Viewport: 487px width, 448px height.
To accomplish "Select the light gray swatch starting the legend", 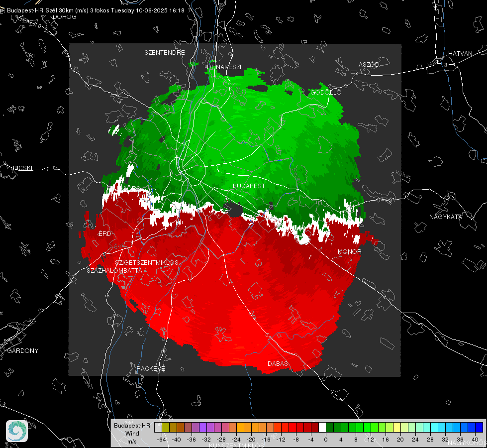I will tap(158, 427).
